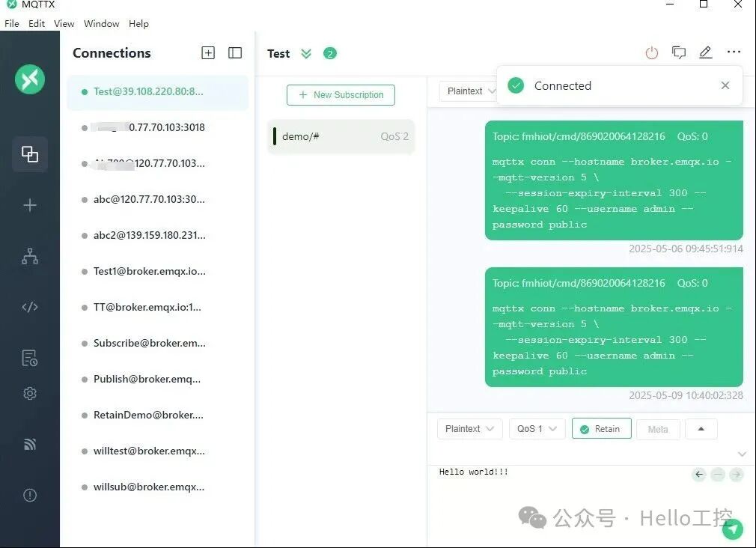Screen dimensions: 756x548
Task: Open the Script code brackets sidebar icon
Action: click(x=30, y=307)
